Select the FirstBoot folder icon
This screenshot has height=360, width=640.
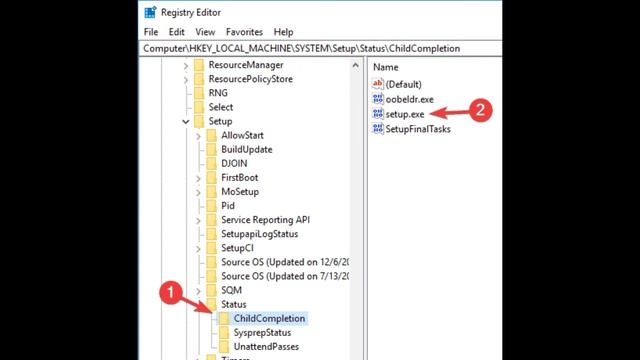[x=211, y=178]
